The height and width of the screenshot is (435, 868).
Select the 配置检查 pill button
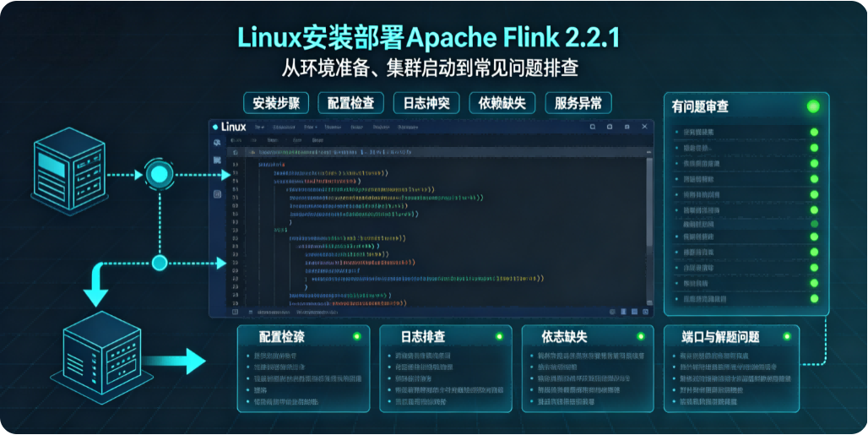pyautogui.click(x=351, y=103)
